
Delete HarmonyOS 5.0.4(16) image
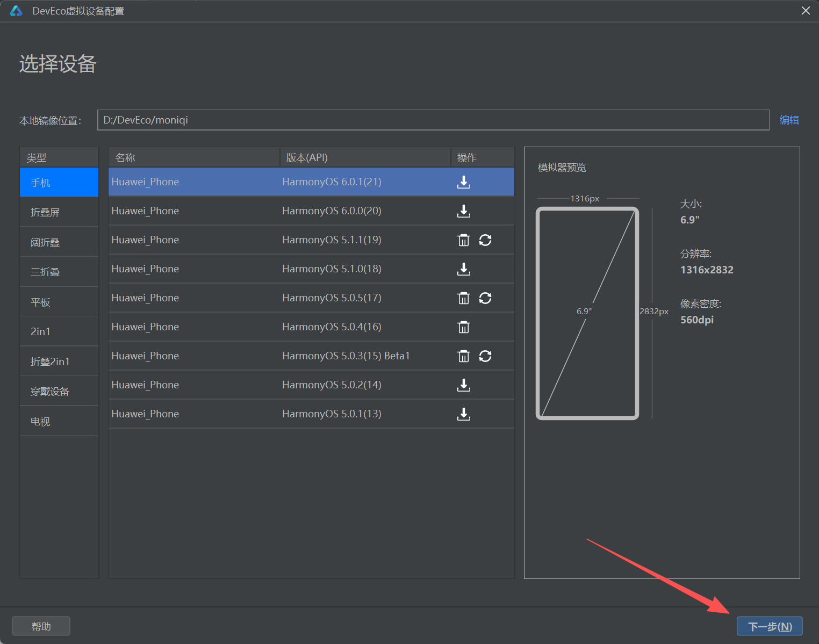pos(464,327)
